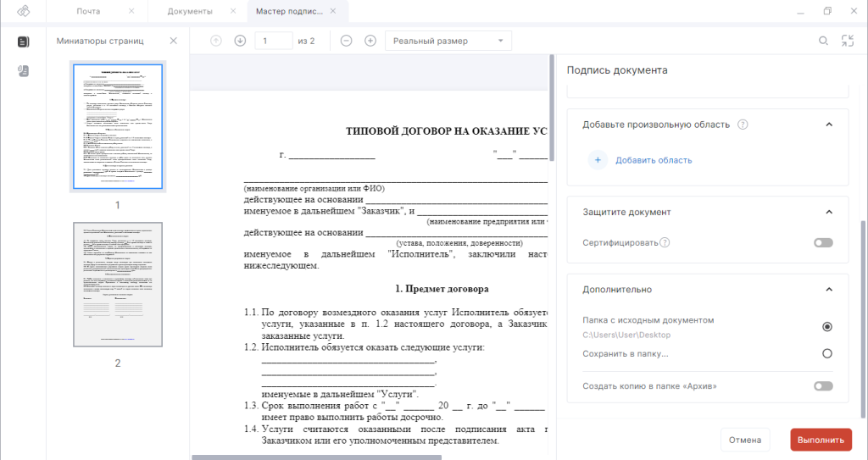Screen dimensions: 868x460
Task: Click the red Выполнить button
Action: (x=821, y=440)
